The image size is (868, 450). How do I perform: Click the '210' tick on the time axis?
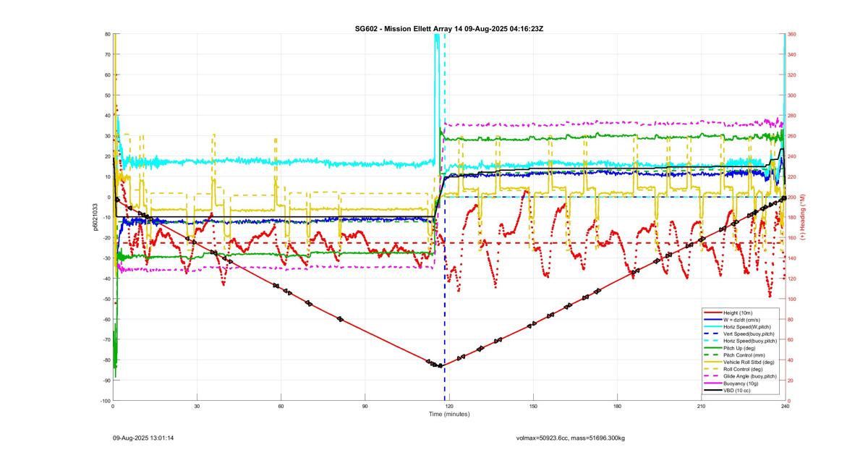pos(701,407)
